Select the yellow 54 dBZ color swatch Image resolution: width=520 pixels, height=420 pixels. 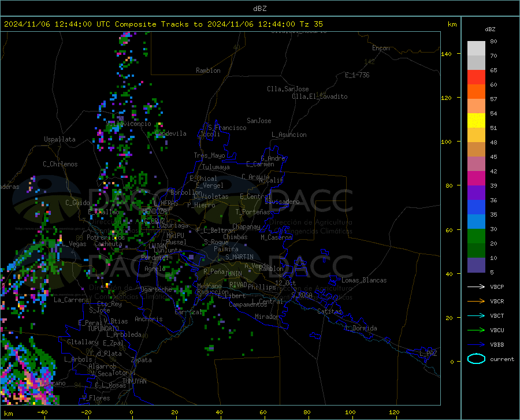(x=476, y=121)
